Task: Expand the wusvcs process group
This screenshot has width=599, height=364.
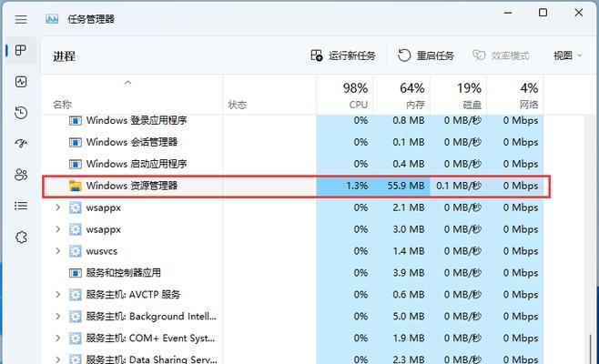Action: click(57, 251)
